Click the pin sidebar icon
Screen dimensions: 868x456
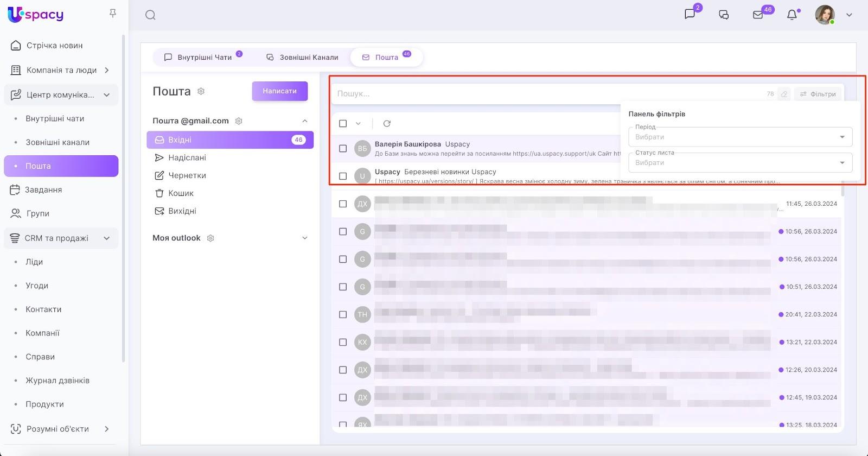[x=113, y=13]
